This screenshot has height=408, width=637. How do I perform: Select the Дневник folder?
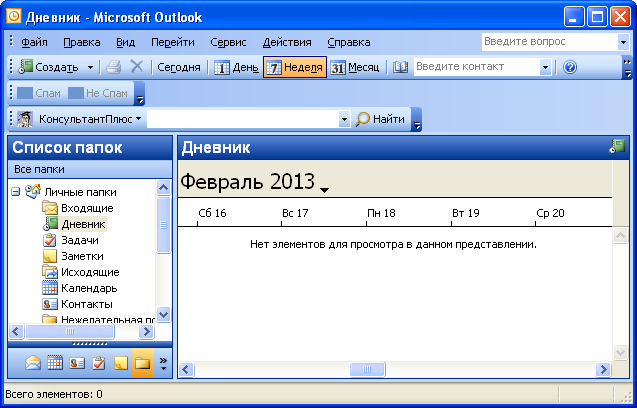tap(83, 224)
